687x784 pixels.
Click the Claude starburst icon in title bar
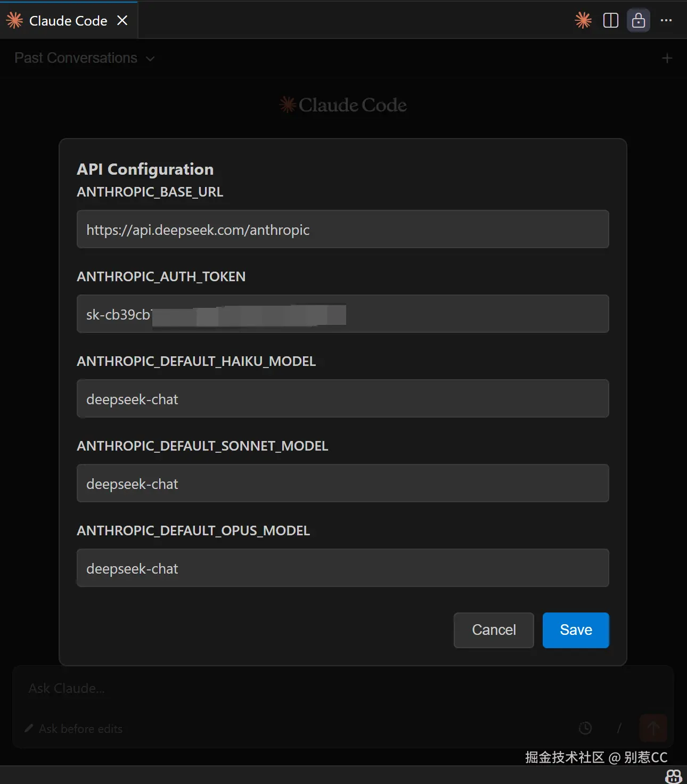(x=583, y=21)
